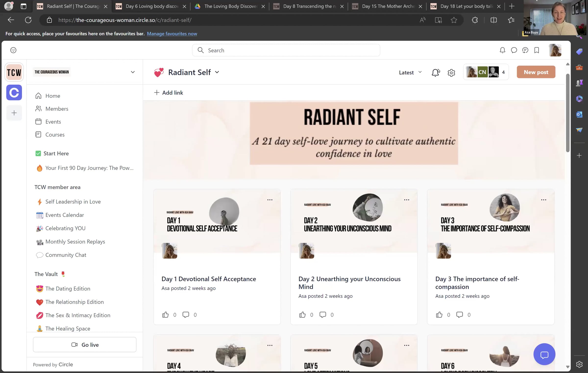The height and width of the screenshot is (373, 588).
Task: Open the chat threads icon in header
Action: [525, 50]
